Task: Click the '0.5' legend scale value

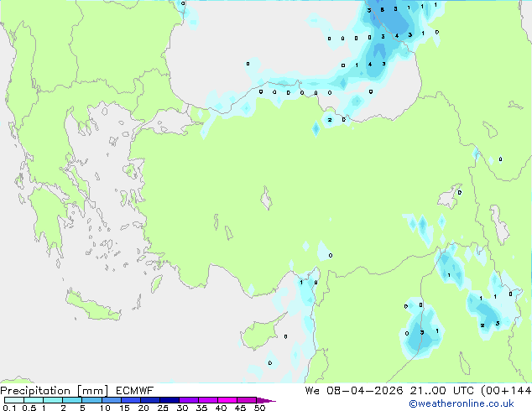Action: point(29,408)
